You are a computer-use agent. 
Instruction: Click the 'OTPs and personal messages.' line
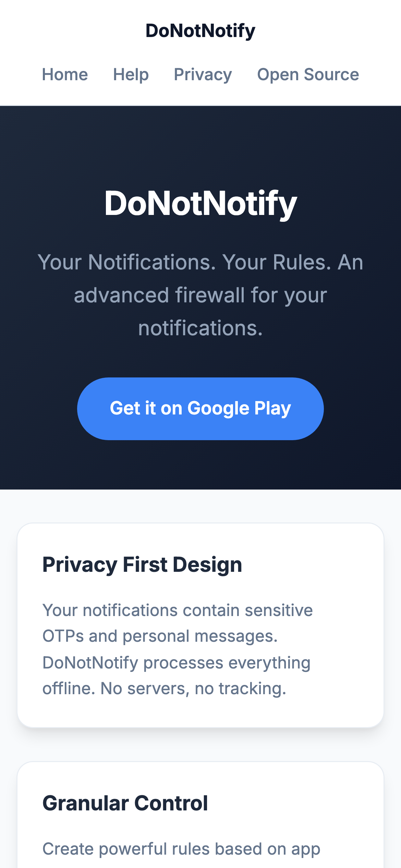click(x=160, y=636)
